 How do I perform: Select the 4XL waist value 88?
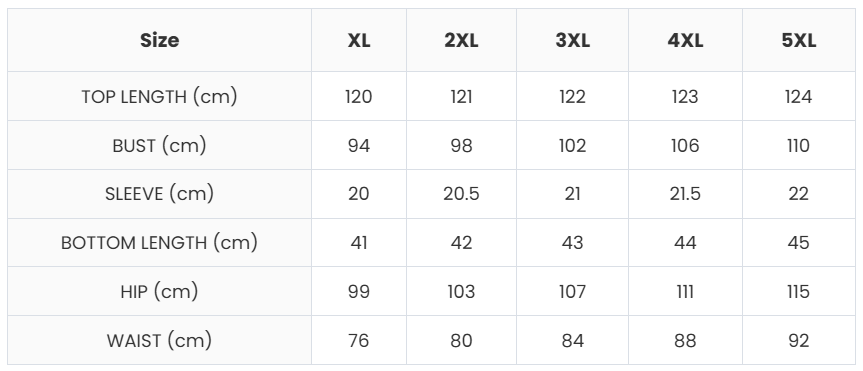pyautogui.click(x=685, y=340)
